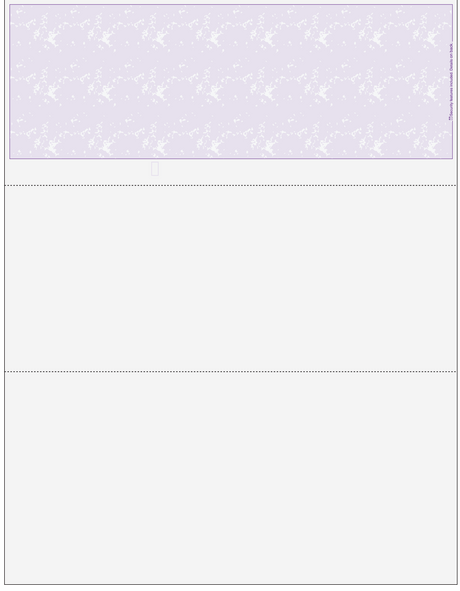This screenshot has height=591, width=460.
Task: Click the small faint rectangle below the check
Action: click(155, 168)
